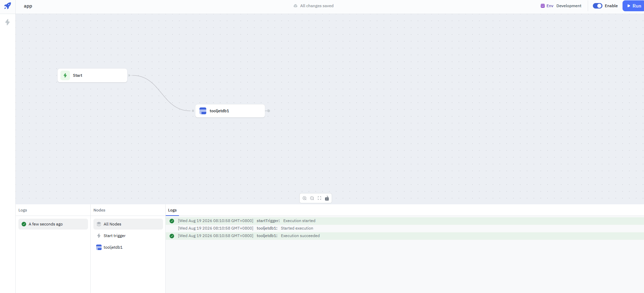This screenshot has height=293, width=644.
Task: Fit the workflow to view
Action: pos(319,198)
